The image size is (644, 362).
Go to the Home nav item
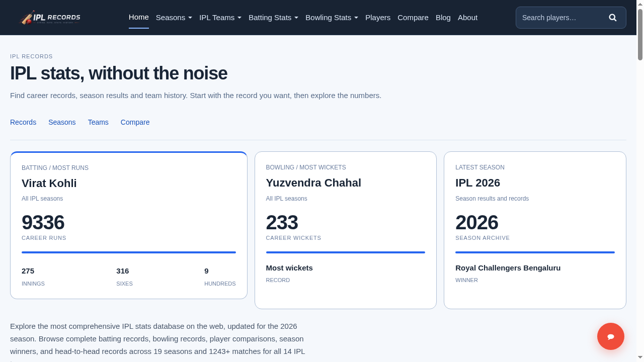[x=139, y=17]
